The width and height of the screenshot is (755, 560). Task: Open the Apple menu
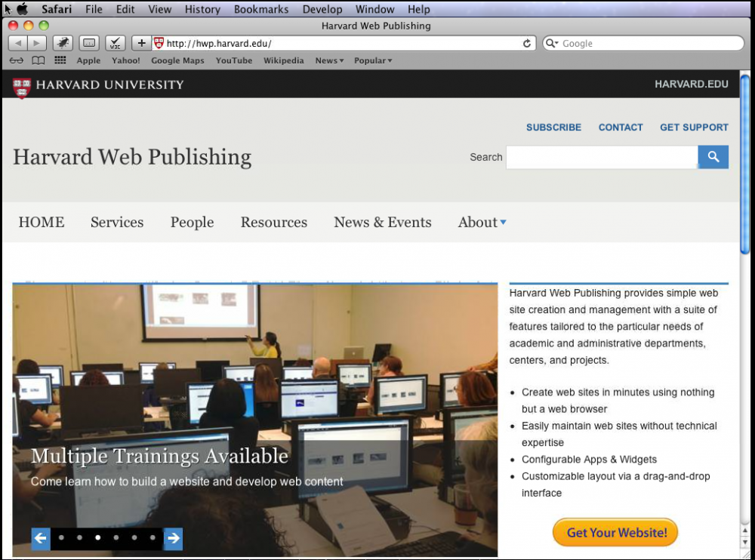[x=23, y=8]
